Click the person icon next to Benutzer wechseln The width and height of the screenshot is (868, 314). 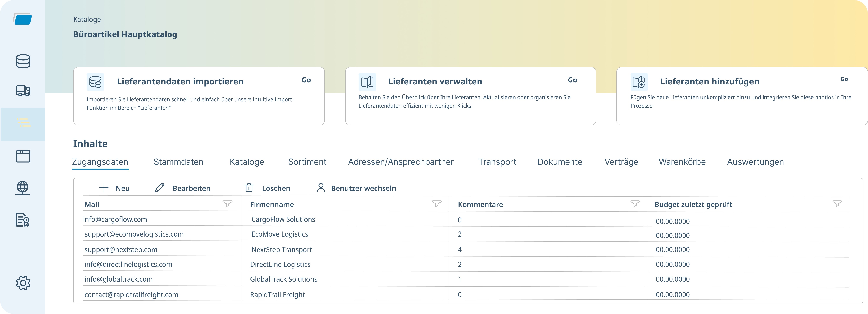pos(321,188)
